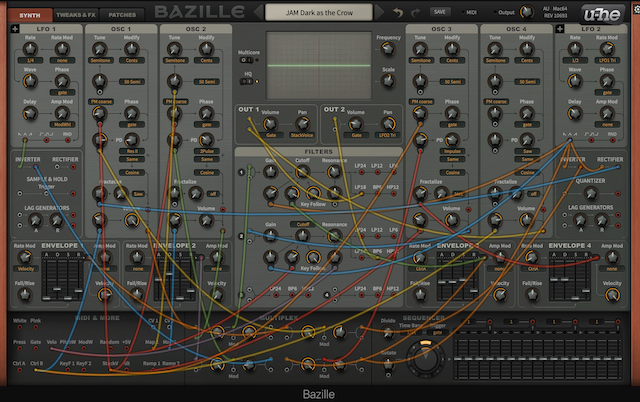This screenshot has height=402, width=640.
Task: Open OSC 1 Res II waveform selector
Action: 132,151
